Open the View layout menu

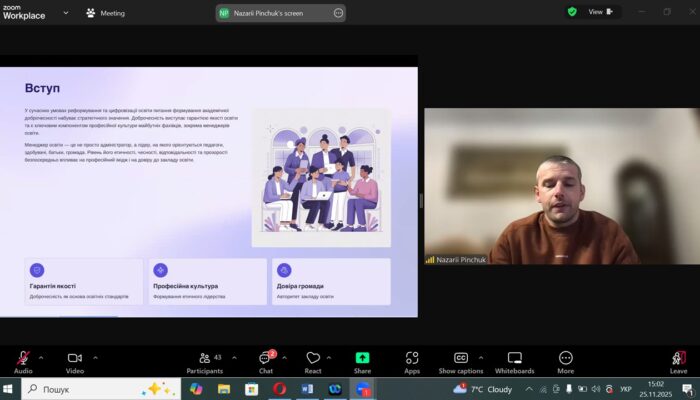point(600,12)
